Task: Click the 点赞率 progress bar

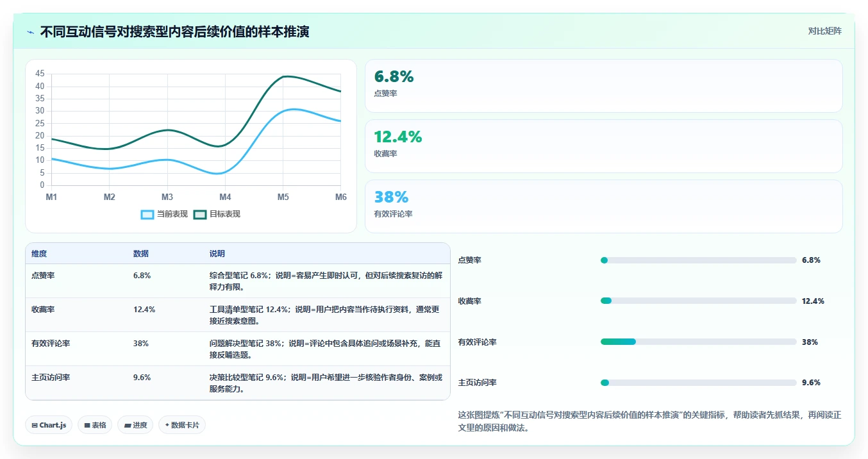Action: click(698, 260)
